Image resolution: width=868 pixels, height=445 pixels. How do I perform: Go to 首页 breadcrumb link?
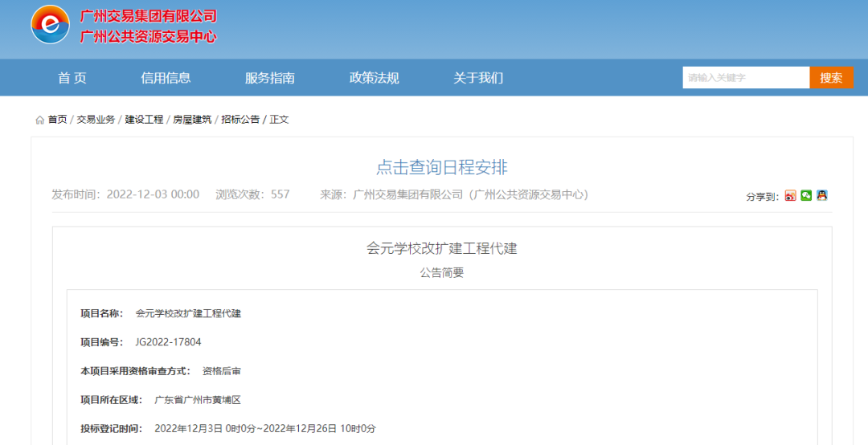click(58, 120)
